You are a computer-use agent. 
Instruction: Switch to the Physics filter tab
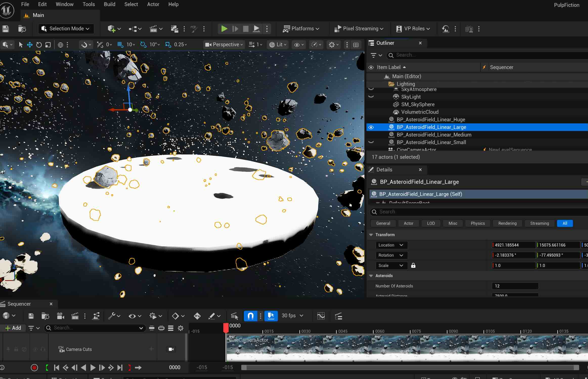point(477,223)
